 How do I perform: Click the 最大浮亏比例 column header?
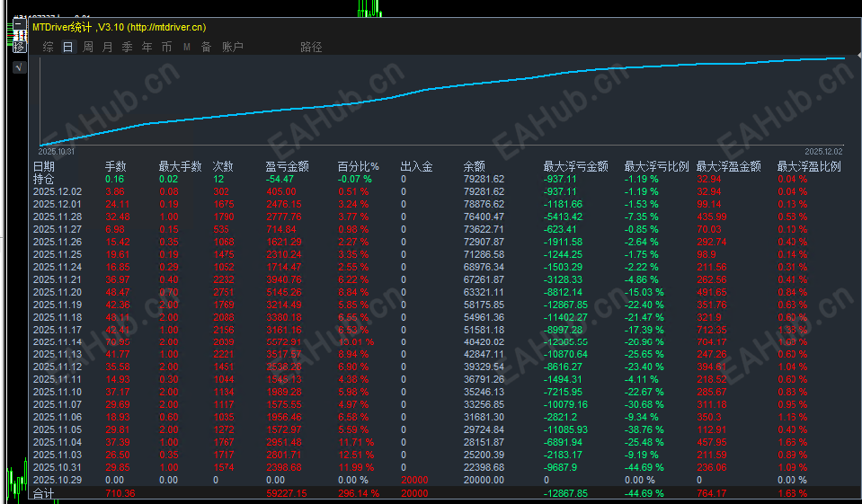coord(657,166)
